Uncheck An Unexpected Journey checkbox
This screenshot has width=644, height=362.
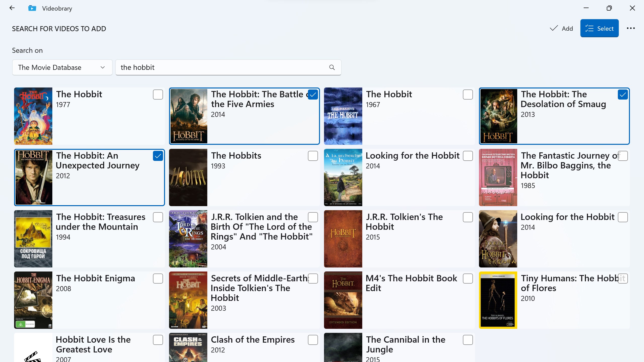pyautogui.click(x=158, y=156)
